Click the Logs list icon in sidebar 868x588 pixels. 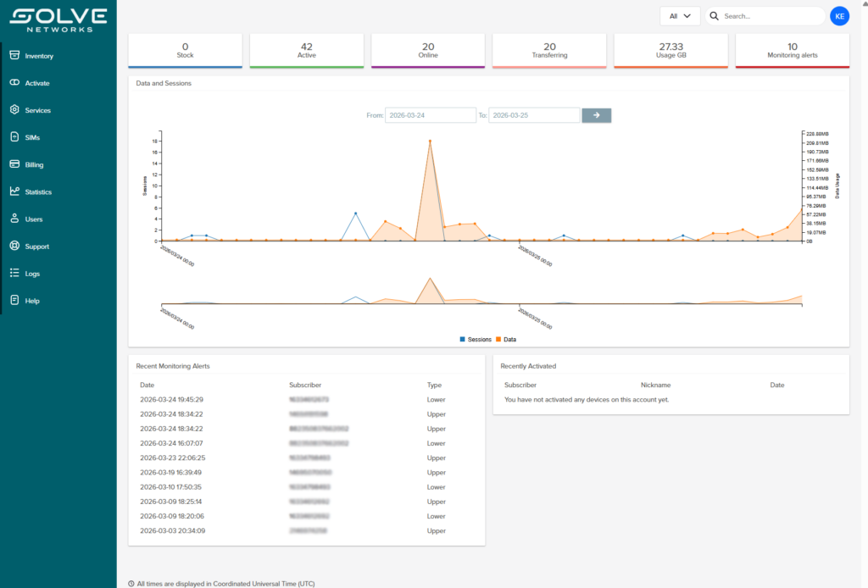click(14, 273)
